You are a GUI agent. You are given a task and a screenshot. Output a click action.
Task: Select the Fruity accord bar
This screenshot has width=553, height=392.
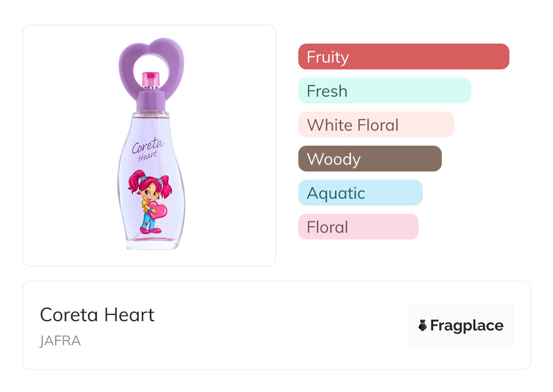403,57
